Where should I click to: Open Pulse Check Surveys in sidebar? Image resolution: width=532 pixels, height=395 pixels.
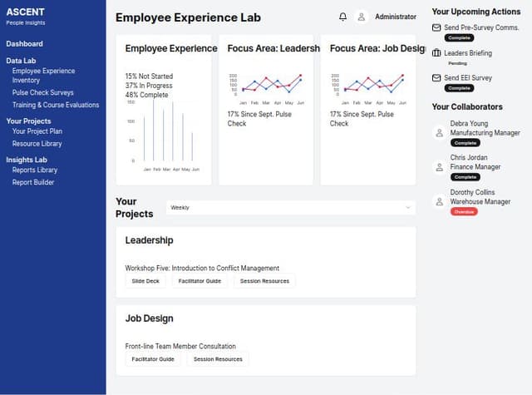click(x=42, y=92)
